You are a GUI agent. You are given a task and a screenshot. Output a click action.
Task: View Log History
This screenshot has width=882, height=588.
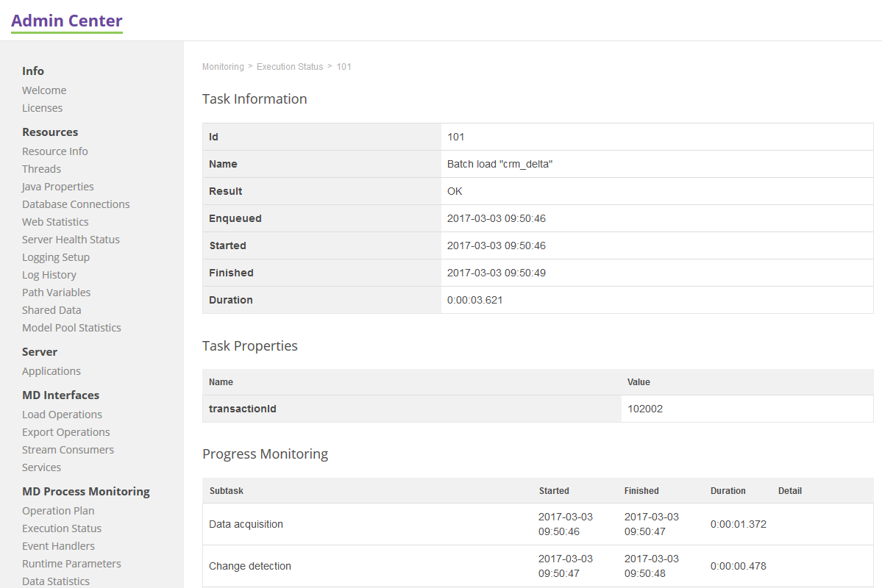pos(49,275)
